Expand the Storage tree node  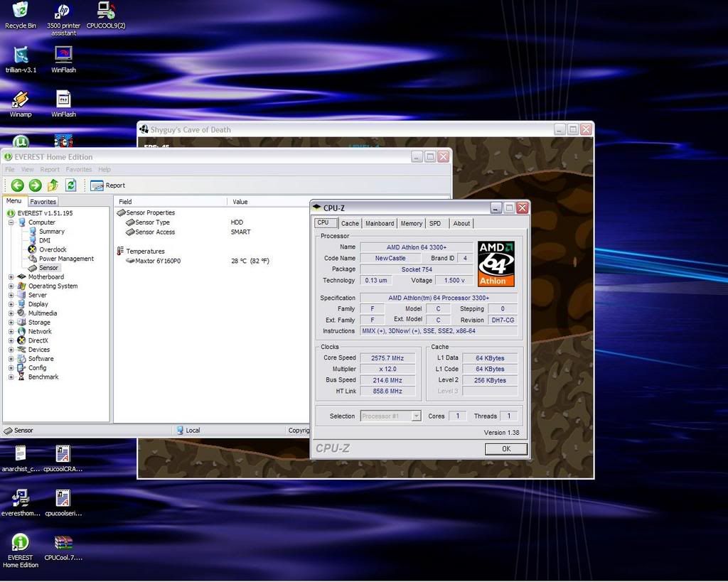point(11,323)
